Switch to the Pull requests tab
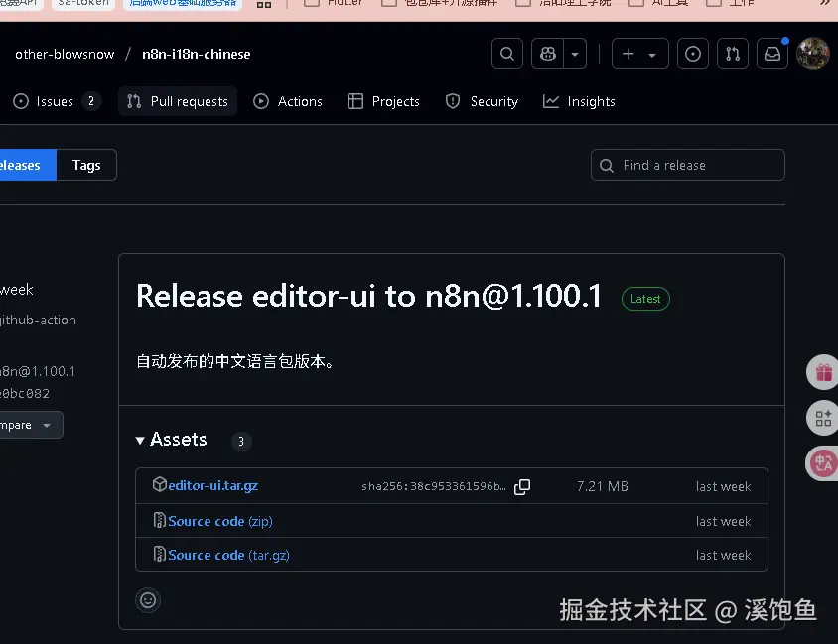 [x=178, y=101]
